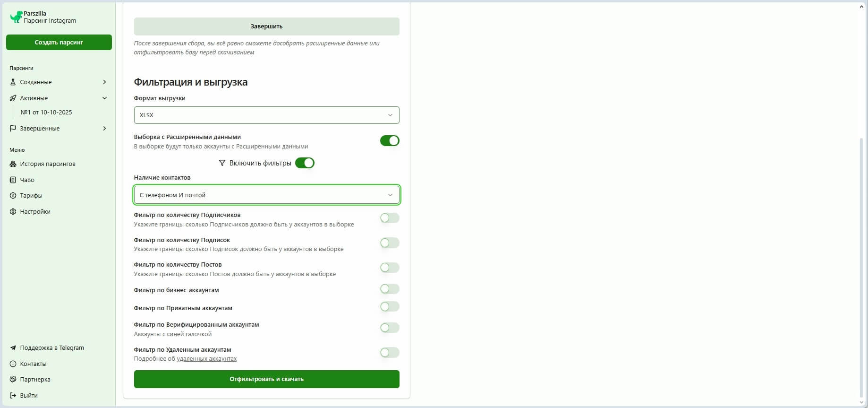Click the Выйти logout icon
Screen dimensions: 868x408
(x=13, y=396)
